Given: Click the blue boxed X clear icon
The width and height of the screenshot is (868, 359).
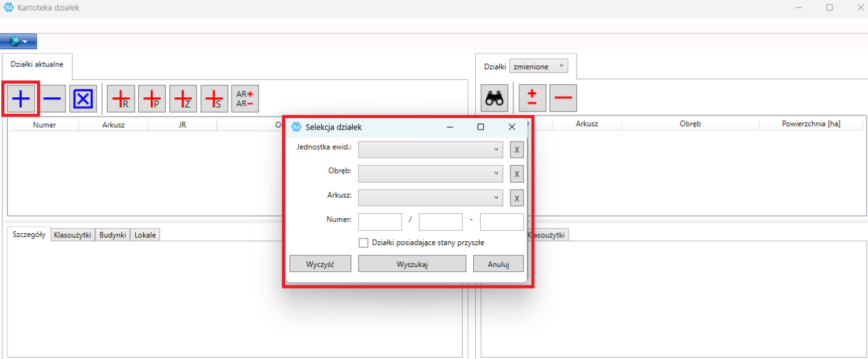Looking at the screenshot, I should pyautogui.click(x=83, y=98).
